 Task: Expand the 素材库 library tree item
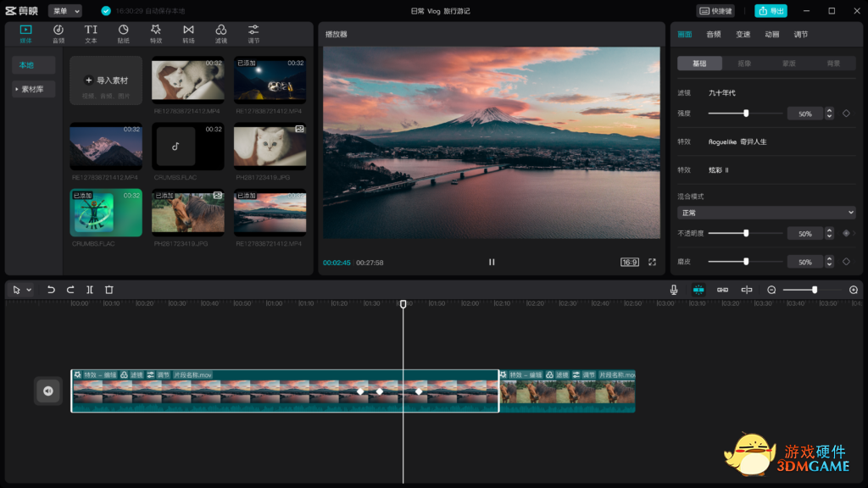tap(33, 89)
